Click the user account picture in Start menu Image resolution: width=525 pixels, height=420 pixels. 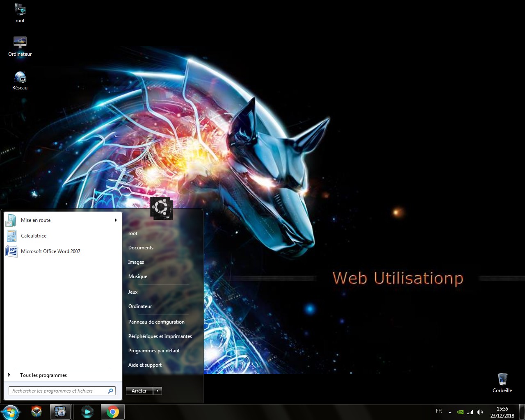point(162,208)
